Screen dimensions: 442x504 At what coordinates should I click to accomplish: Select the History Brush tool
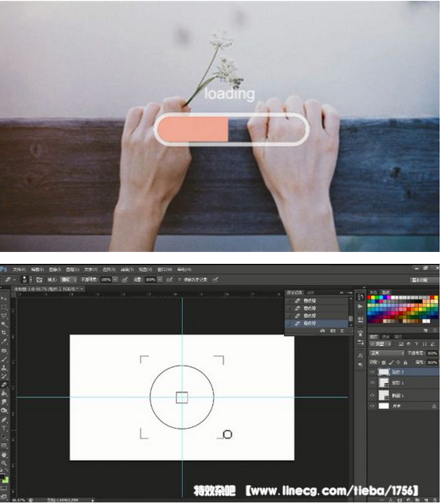pyautogui.click(x=4, y=376)
